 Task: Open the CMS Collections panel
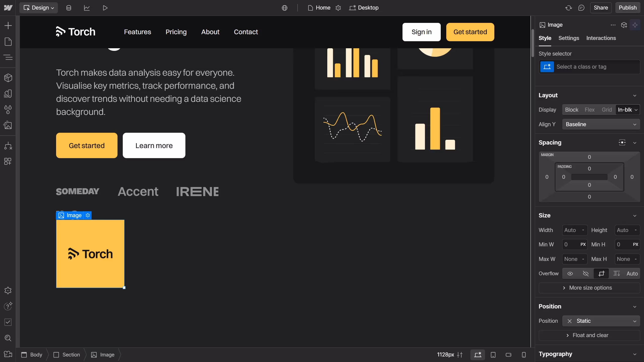[x=68, y=8]
